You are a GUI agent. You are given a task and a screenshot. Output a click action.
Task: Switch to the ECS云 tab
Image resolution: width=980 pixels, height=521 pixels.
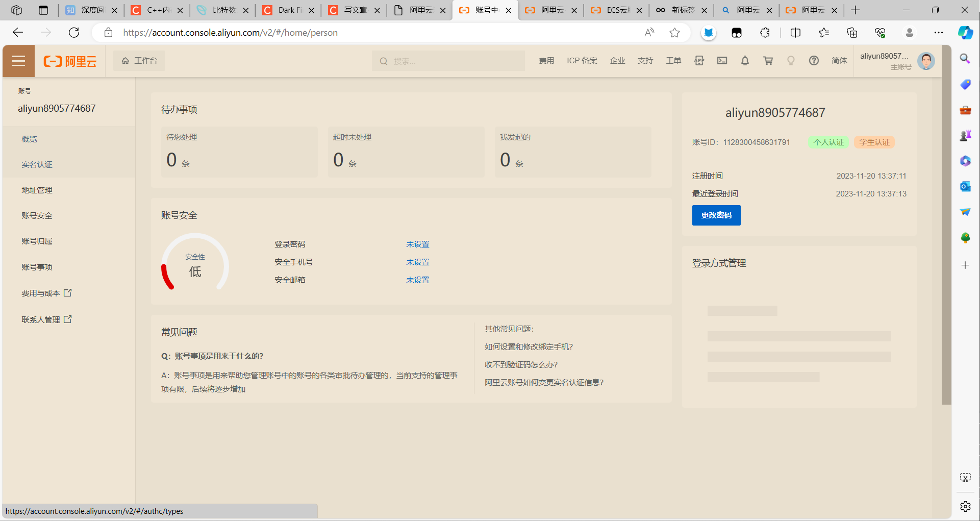(616, 10)
